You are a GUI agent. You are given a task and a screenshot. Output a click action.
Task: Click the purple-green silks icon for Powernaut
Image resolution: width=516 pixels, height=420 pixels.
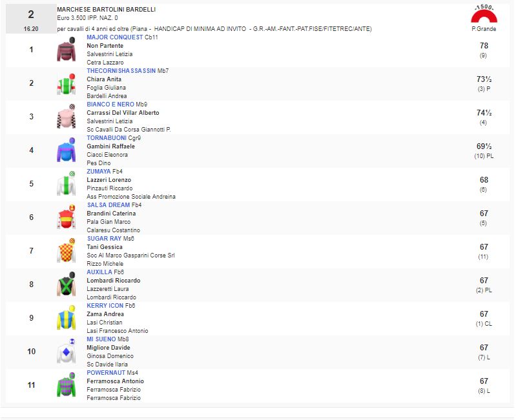click(x=66, y=386)
